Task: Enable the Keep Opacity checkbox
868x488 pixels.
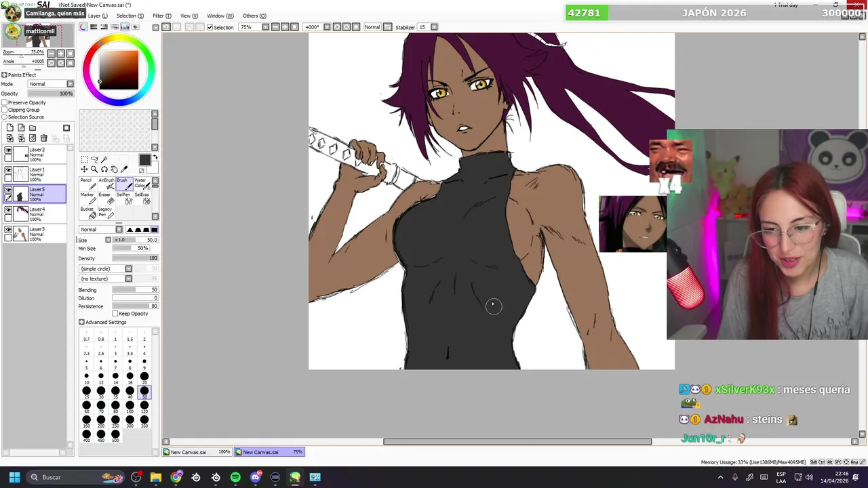Action: tap(115, 314)
